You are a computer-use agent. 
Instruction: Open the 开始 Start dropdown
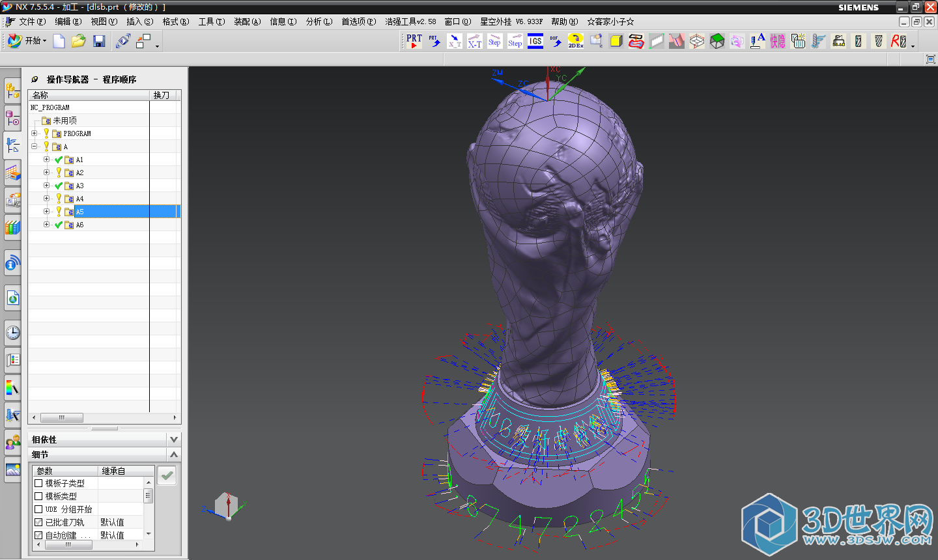point(28,41)
